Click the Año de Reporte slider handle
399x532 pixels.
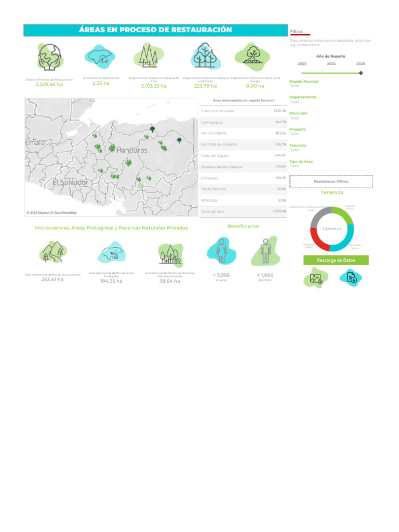coord(361,73)
